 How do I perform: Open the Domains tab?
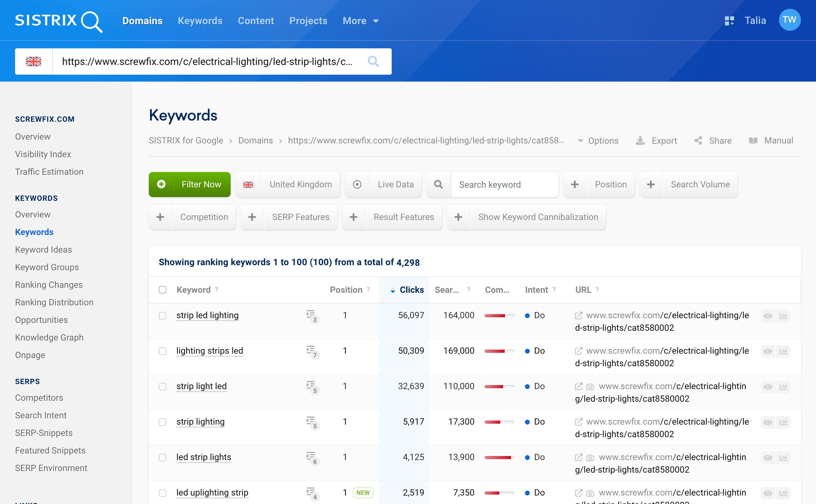point(142,21)
